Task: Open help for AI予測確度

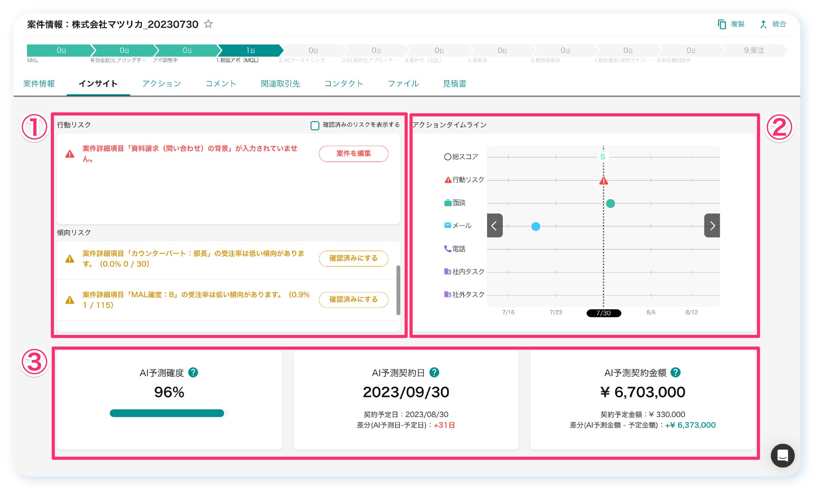Action: click(x=193, y=372)
